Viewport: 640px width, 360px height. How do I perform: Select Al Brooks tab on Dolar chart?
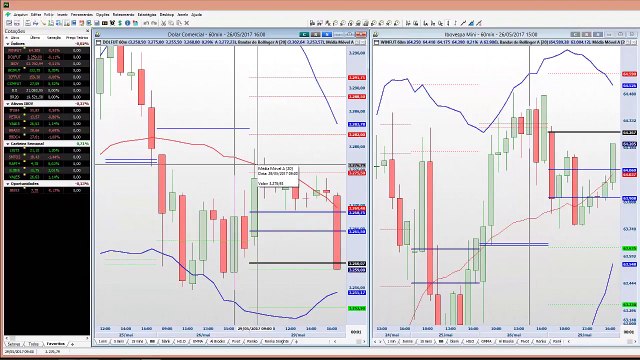point(218,341)
